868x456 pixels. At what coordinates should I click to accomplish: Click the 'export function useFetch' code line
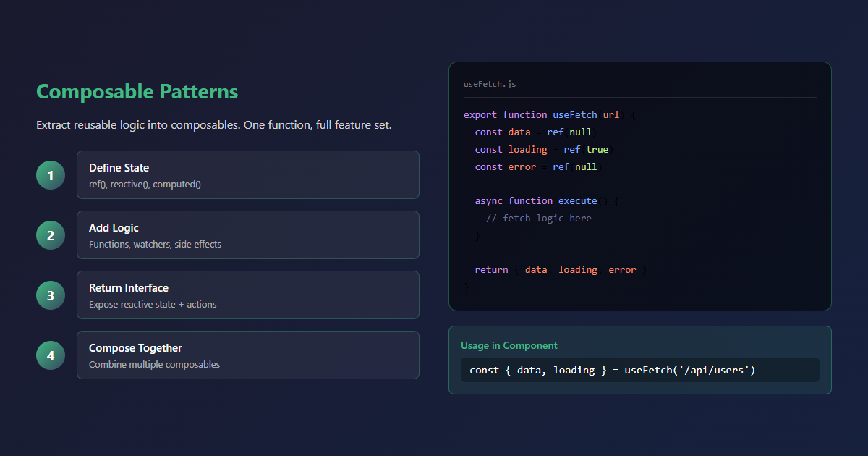(550, 114)
